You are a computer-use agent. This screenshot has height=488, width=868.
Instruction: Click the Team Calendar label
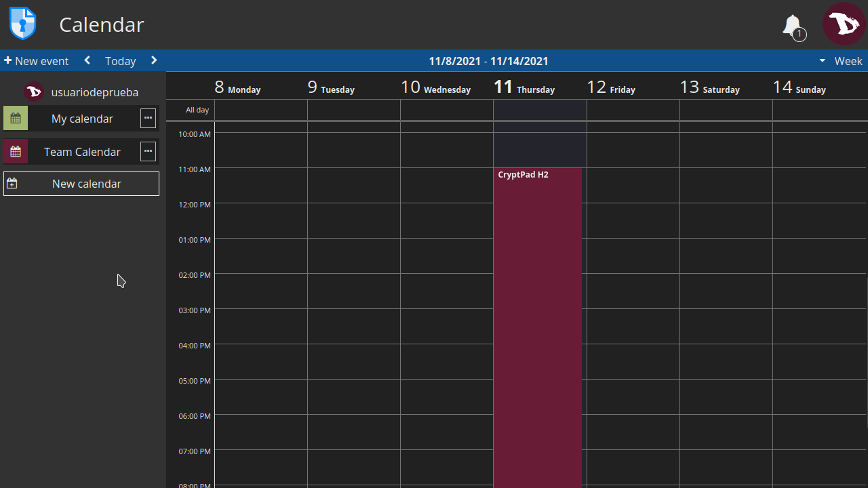click(82, 152)
